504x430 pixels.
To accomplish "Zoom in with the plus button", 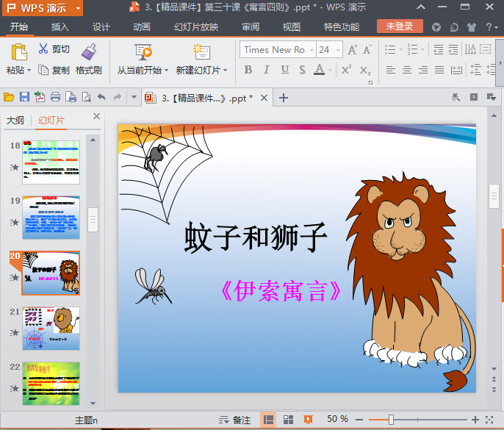I will click(x=475, y=420).
